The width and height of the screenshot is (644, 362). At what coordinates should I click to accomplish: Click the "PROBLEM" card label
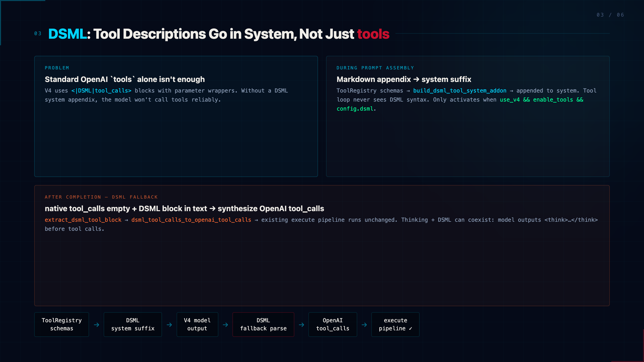(57, 68)
